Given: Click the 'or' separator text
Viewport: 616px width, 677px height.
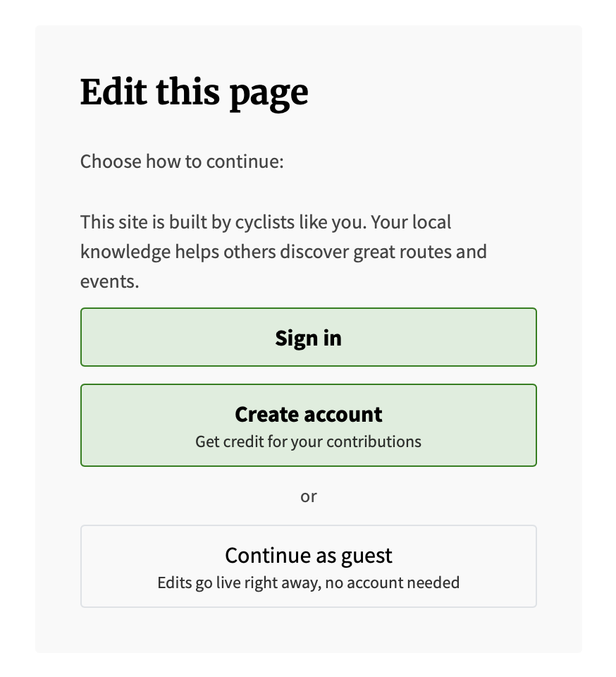Looking at the screenshot, I should [308, 496].
